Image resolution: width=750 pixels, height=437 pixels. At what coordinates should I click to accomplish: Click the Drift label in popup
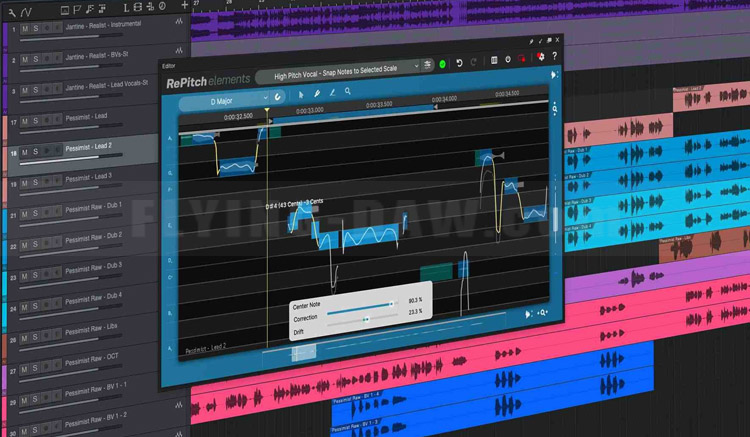pyautogui.click(x=298, y=332)
